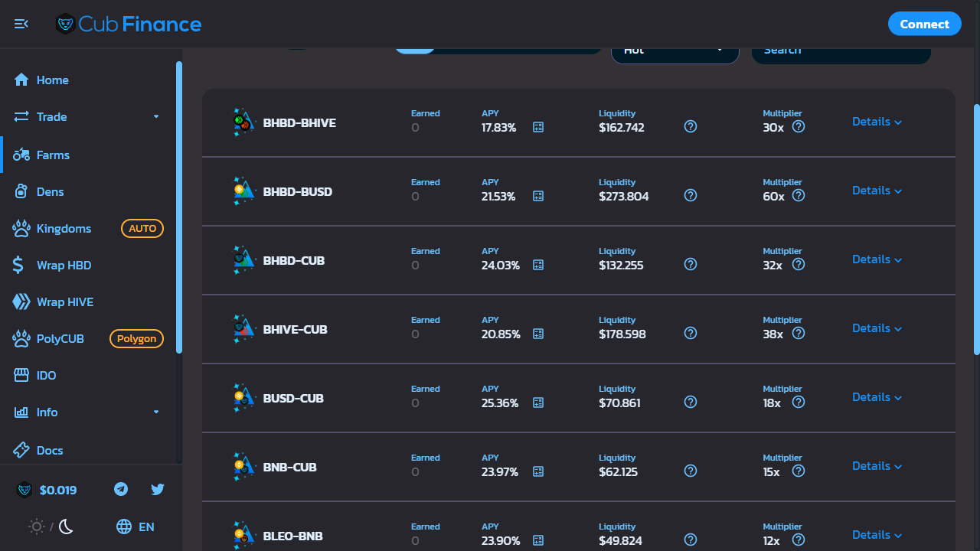Open PolyCUB Polygon link

(x=88, y=339)
